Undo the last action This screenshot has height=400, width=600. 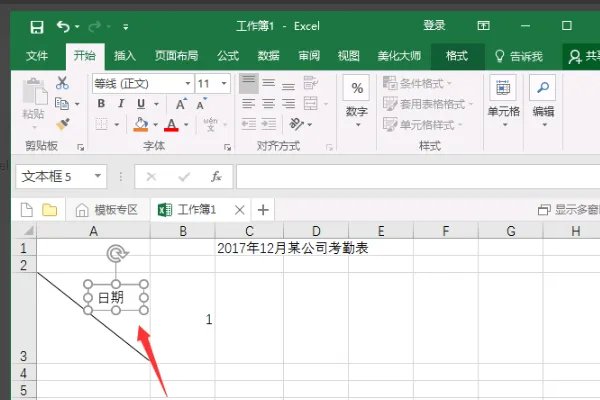point(63,26)
